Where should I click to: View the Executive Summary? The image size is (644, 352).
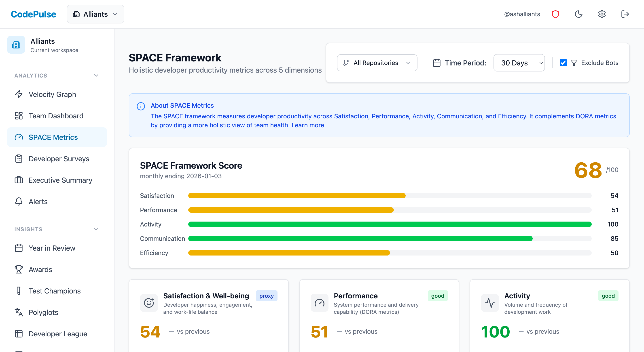(x=60, y=180)
